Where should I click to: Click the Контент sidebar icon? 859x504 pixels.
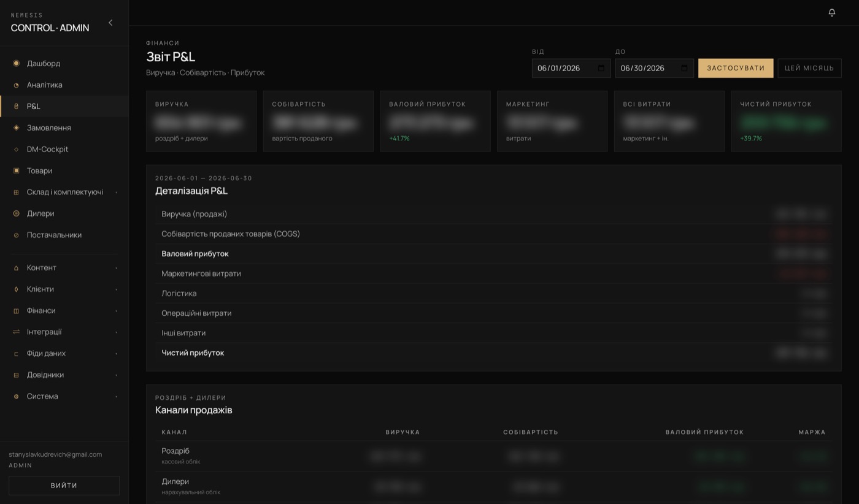(17, 268)
